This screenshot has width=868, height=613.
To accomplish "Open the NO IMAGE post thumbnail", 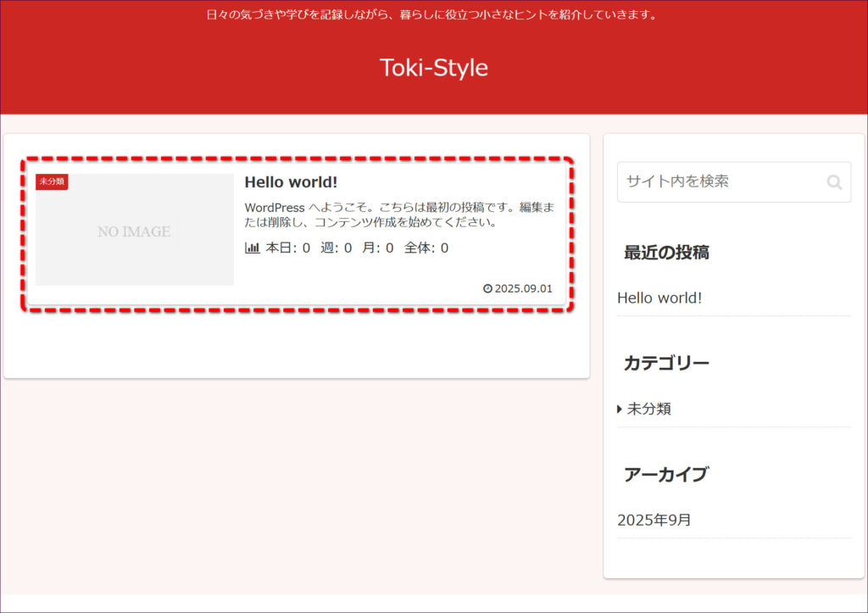I will 134,231.
